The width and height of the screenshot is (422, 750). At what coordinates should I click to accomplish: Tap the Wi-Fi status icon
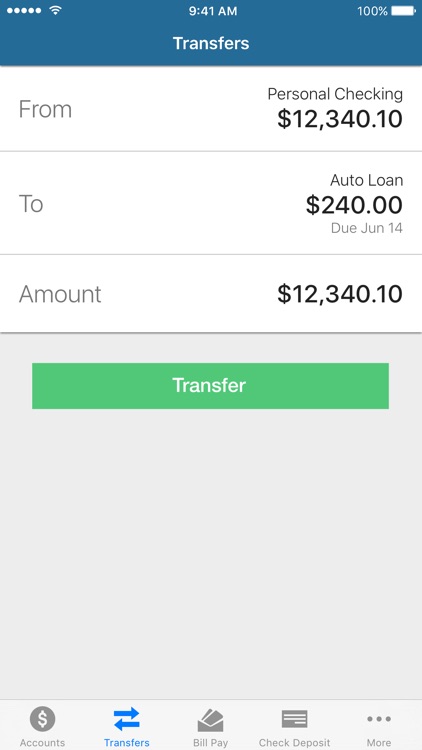(56, 11)
